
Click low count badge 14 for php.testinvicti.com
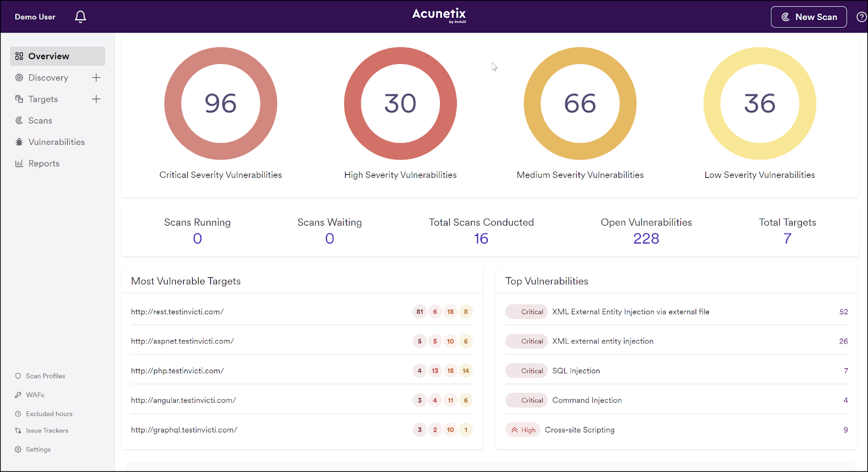pyautogui.click(x=465, y=371)
